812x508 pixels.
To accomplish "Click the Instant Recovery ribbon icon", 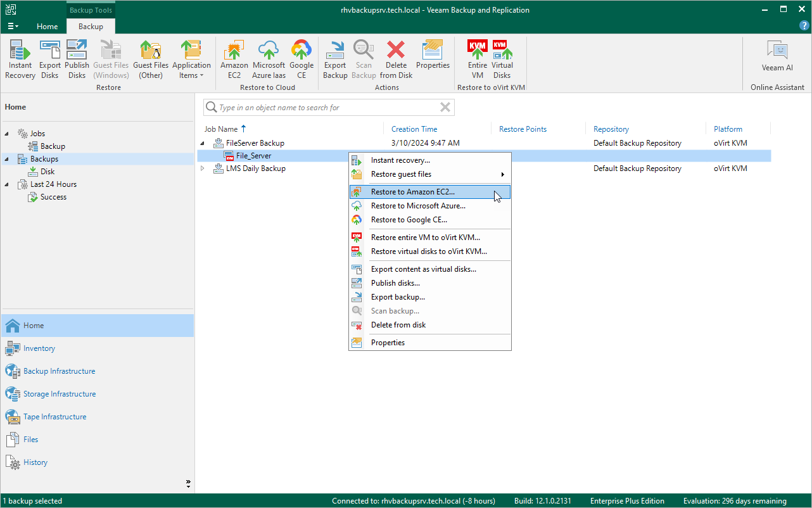I will [x=20, y=60].
